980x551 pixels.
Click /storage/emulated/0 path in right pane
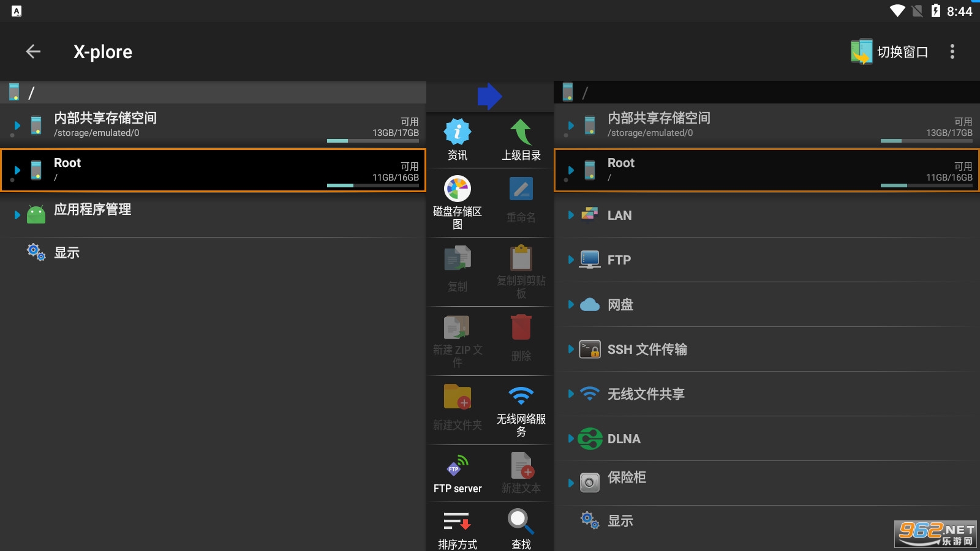click(650, 133)
